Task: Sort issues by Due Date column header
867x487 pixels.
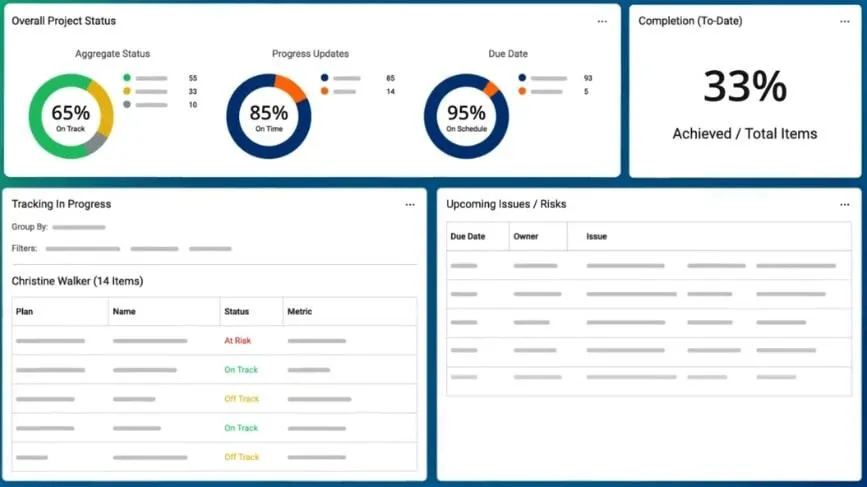Action: coord(467,237)
